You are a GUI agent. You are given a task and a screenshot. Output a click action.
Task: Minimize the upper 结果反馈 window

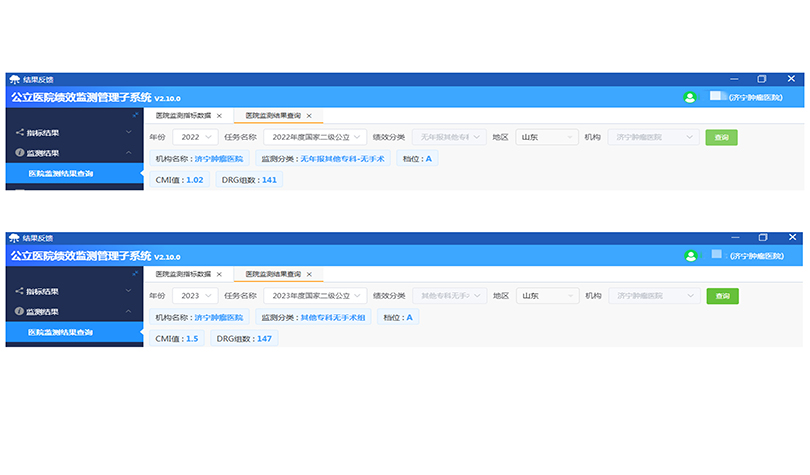pyautogui.click(x=734, y=79)
